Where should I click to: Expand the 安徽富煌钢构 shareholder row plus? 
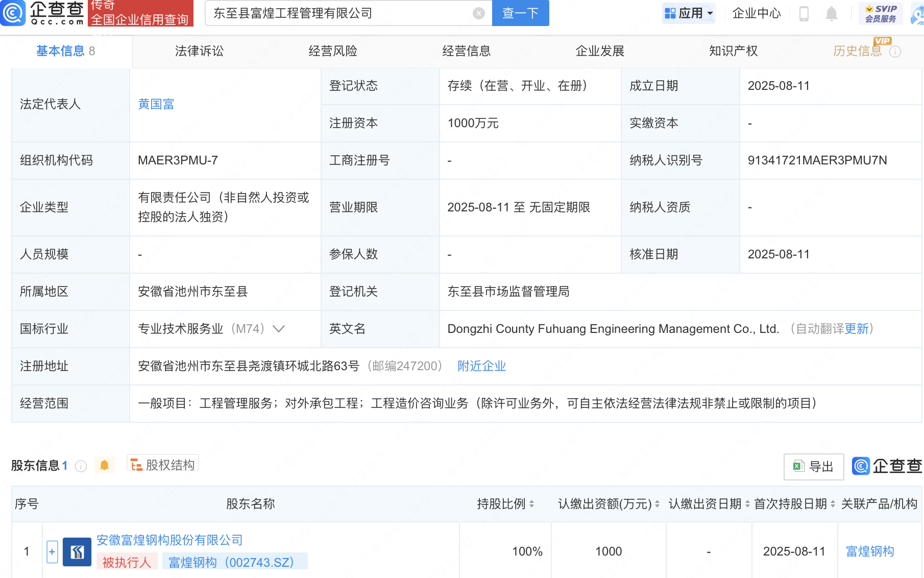pos(52,551)
